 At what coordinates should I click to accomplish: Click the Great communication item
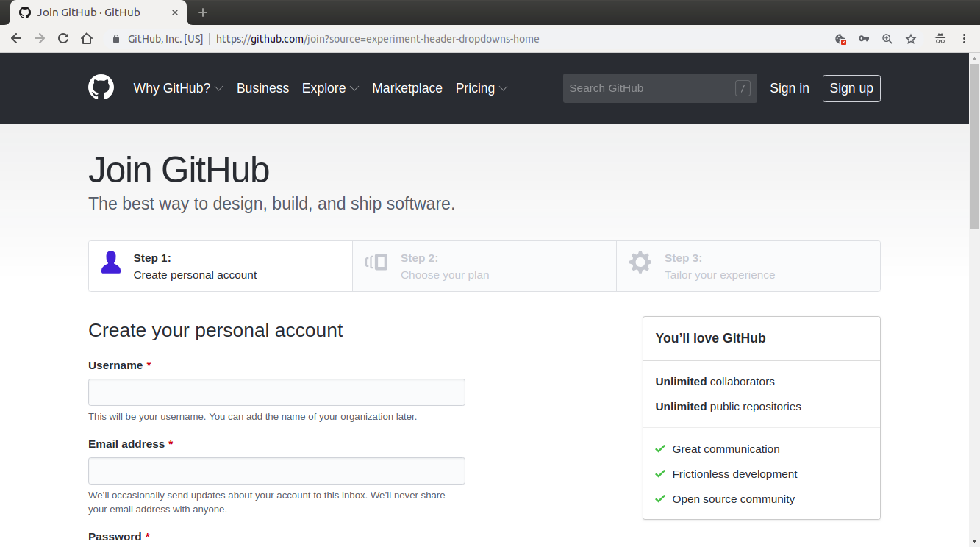tap(726, 449)
